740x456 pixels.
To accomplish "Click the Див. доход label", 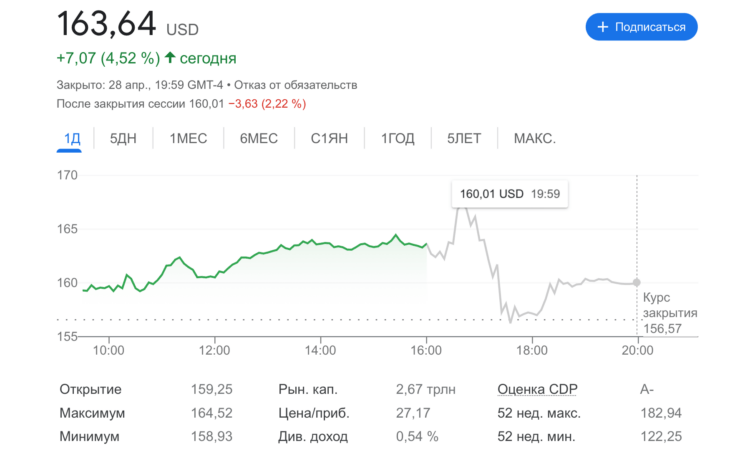I will (313, 437).
